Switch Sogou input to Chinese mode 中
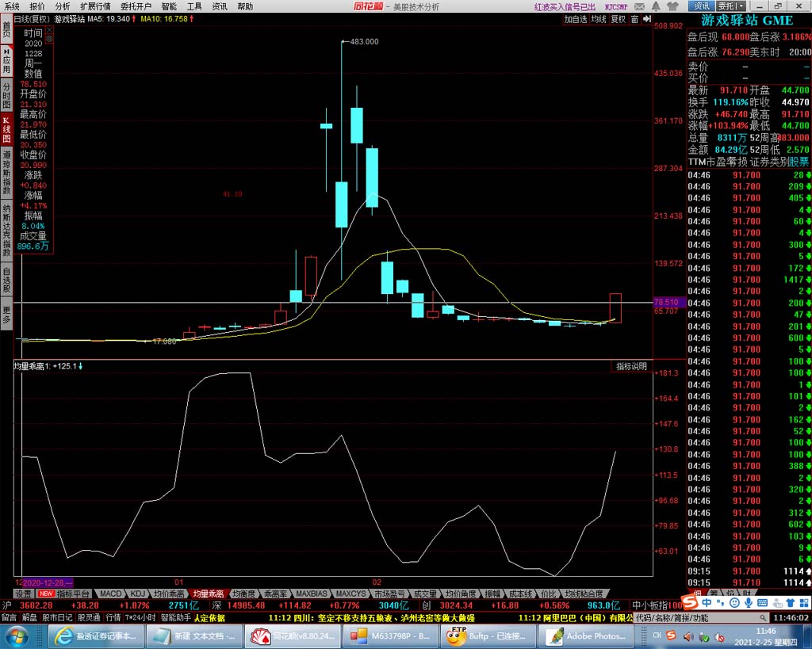The image size is (812, 649). click(x=707, y=603)
